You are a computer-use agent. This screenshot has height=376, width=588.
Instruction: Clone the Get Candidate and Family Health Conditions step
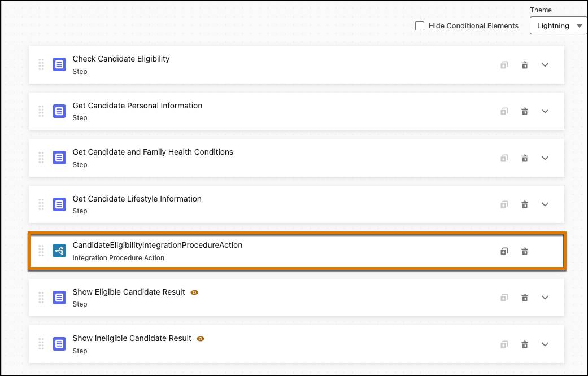click(504, 158)
